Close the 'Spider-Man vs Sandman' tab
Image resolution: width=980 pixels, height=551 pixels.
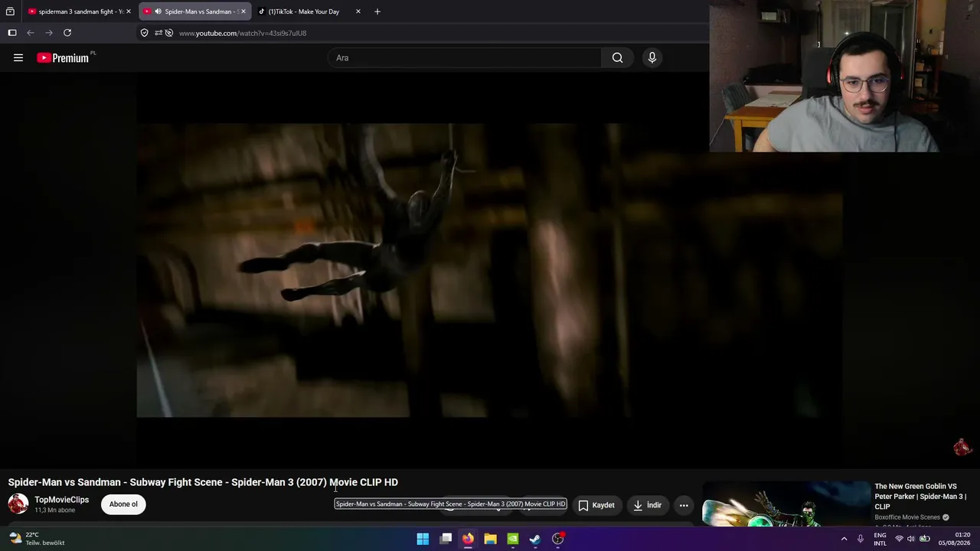[243, 11]
